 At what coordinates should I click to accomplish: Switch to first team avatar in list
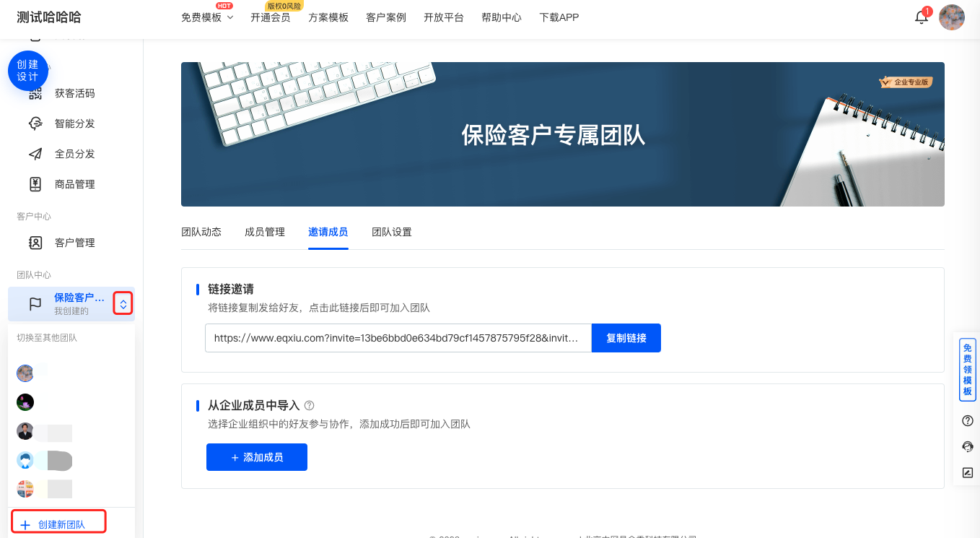pos(25,373)
